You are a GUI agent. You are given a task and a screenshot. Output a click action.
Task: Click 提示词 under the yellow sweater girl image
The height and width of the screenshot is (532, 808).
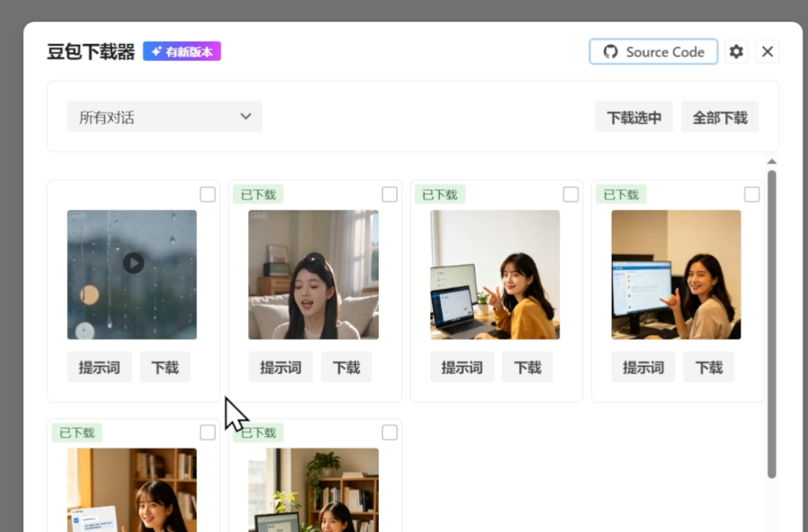(x=462, y=367)
